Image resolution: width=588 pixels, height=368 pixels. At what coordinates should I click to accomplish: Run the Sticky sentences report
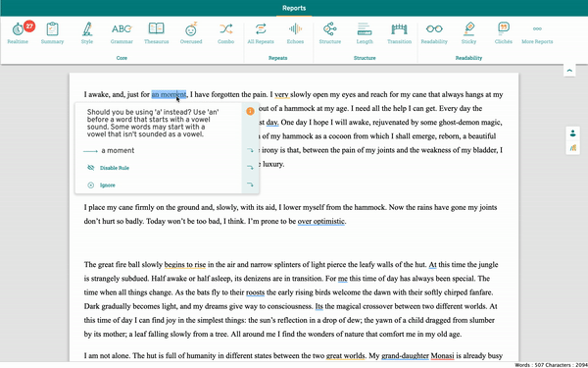point(468,33)
